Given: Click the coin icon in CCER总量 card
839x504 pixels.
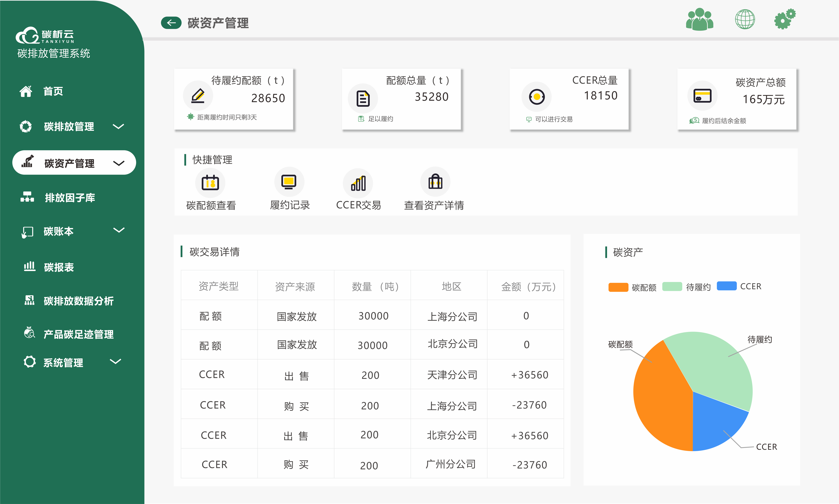Looking at the screenshot, I should pos(536,97).
